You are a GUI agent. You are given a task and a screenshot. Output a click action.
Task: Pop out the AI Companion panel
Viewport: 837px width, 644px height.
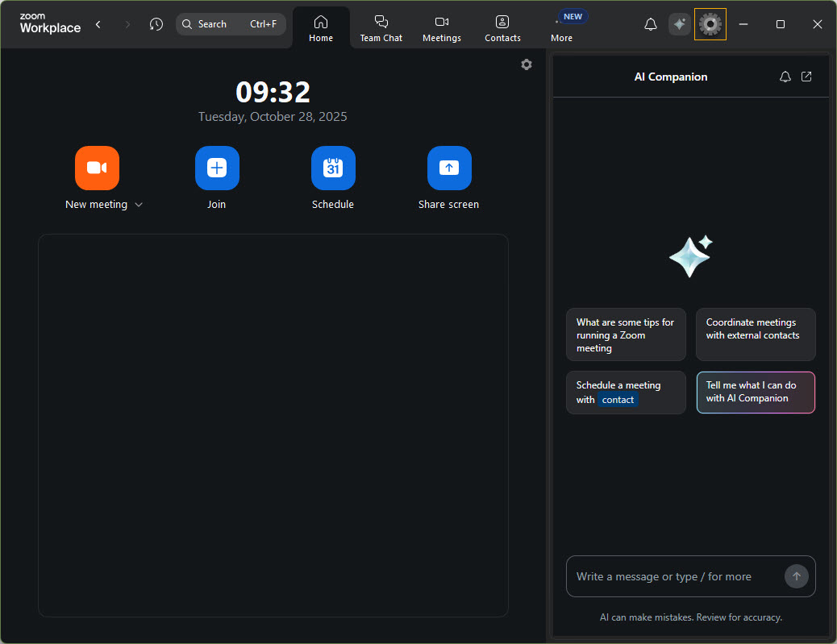(x=806, y=76)
